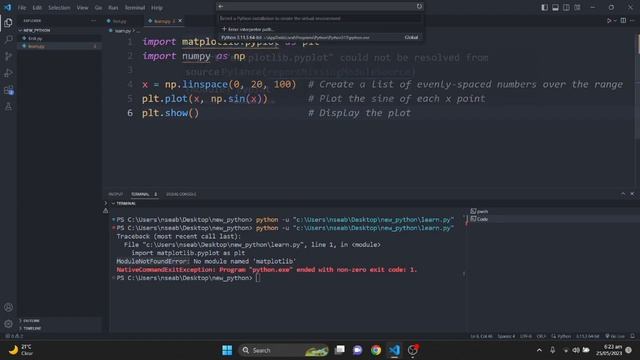Screen dimensions: 640x360
Task: Open the Selection menu
Action: pyautogui.click(x=59, y=7)
